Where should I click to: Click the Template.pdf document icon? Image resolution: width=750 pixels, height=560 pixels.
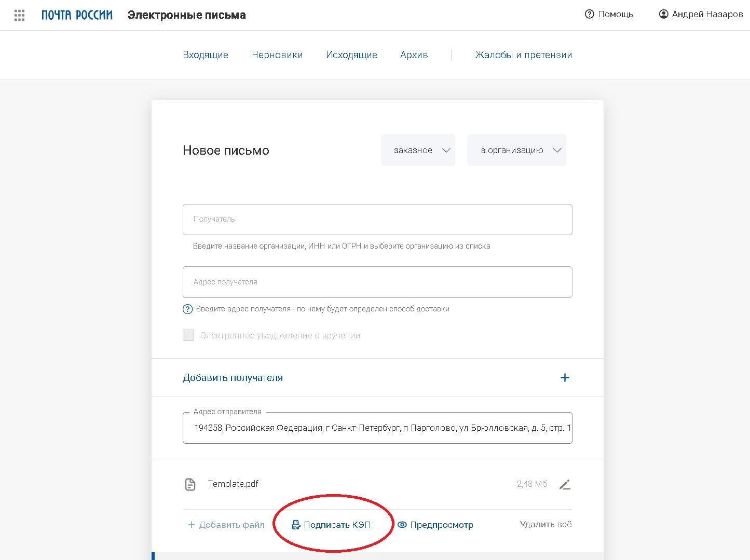pyautogui.click(x=190, y=485)
